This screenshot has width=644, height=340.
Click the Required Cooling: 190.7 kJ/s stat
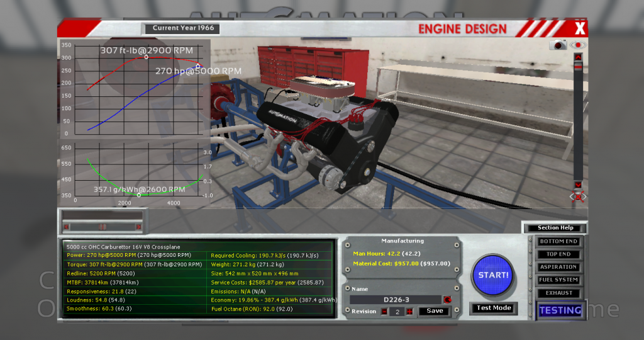tap(265, 255)
